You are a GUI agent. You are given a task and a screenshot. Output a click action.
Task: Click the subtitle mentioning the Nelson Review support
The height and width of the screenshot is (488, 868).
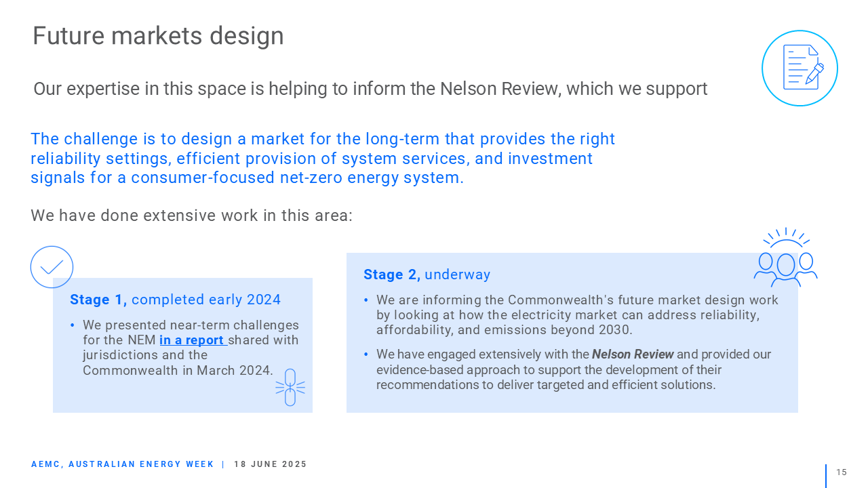(x=370, y=89)
